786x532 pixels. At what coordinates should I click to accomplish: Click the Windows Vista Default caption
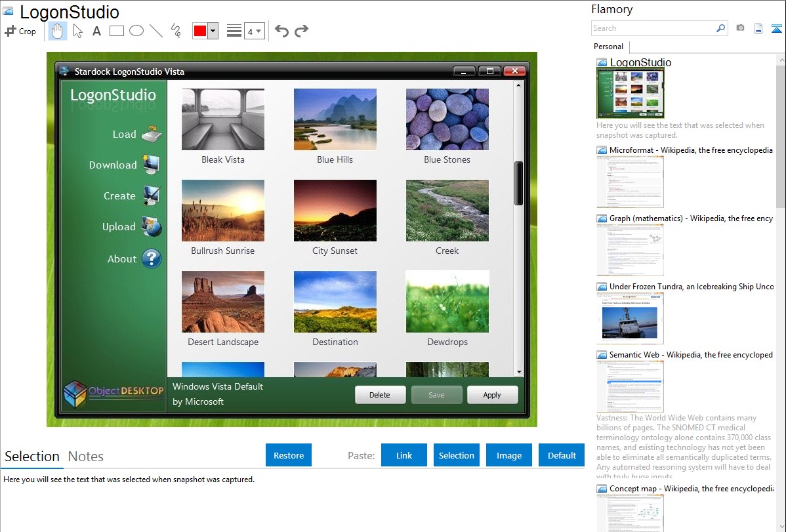218,386
